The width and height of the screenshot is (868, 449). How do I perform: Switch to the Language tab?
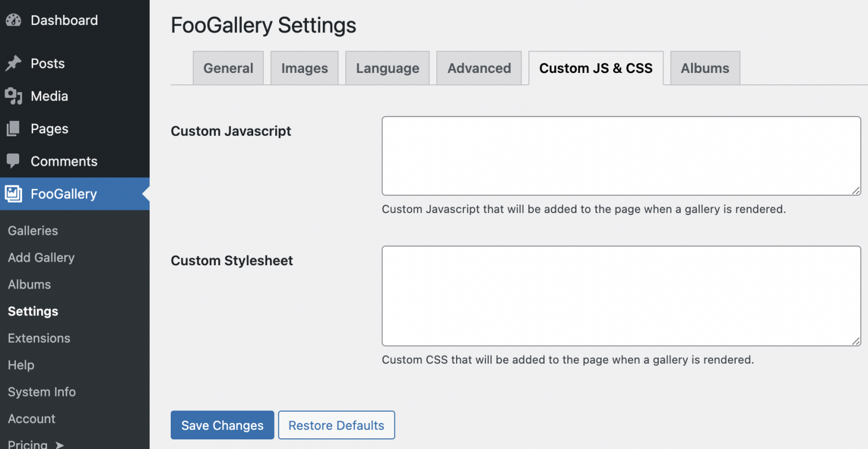[388, 68]
